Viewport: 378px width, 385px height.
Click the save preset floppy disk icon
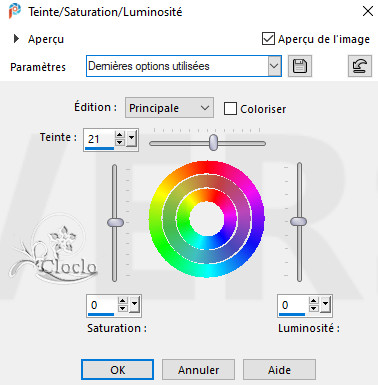click(300, 66)
